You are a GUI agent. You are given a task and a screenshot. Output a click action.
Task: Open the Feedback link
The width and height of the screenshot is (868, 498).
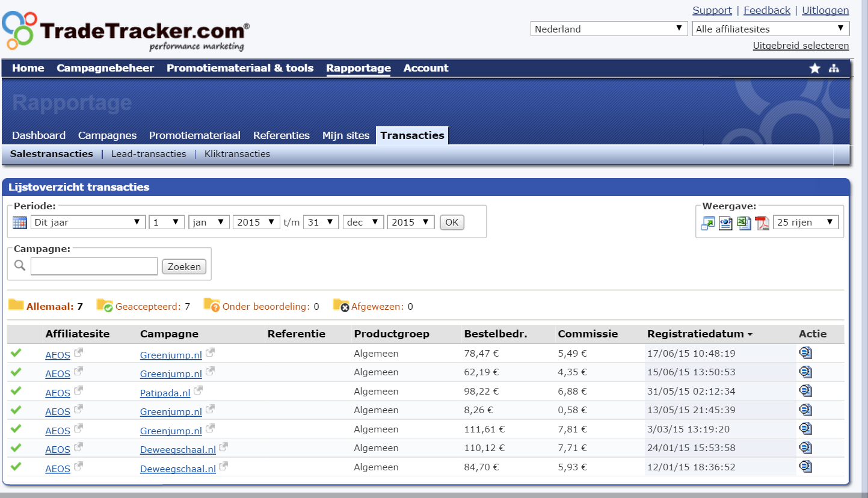tap(767, 10)
